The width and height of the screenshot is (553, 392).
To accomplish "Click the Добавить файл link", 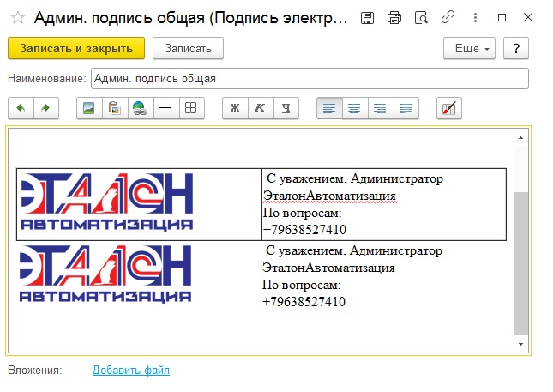I will point(131,371).
